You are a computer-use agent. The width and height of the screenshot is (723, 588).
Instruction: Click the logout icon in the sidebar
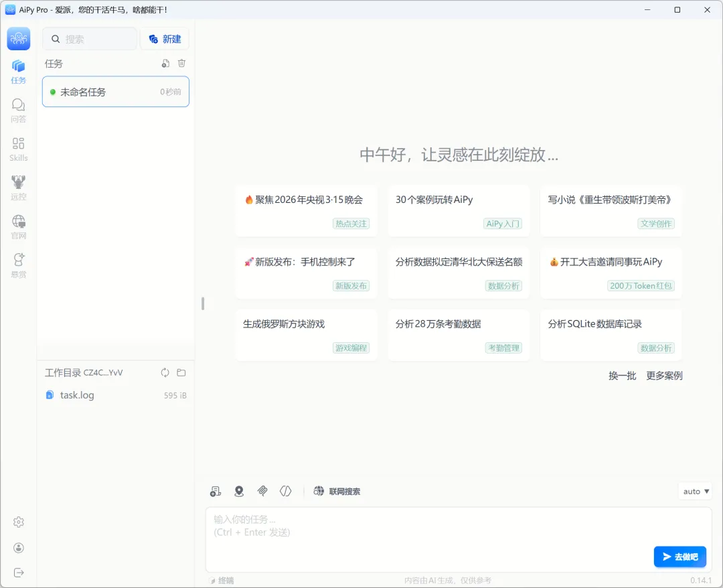click(x=19, y=573)
